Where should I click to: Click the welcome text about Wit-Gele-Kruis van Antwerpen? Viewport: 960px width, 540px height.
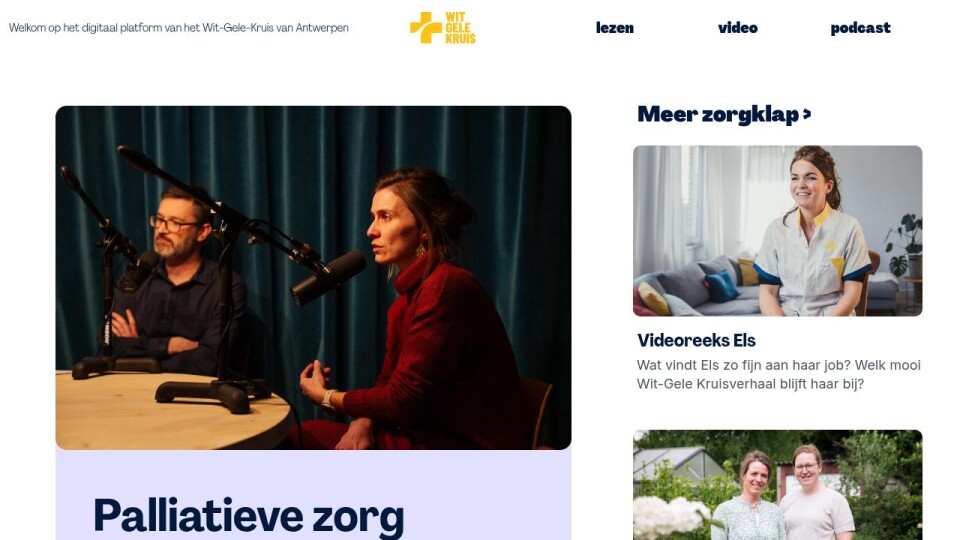(x=179, y=28)
